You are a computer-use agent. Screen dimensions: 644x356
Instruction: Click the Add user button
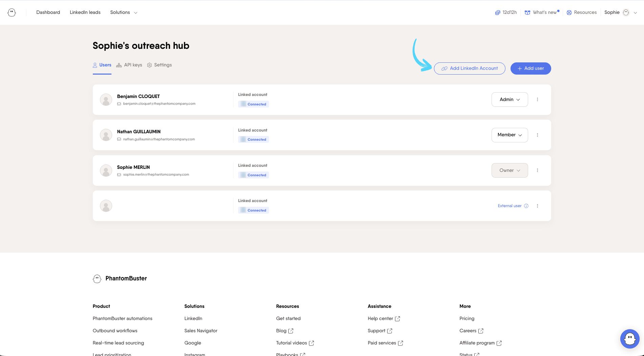point(531,68)
